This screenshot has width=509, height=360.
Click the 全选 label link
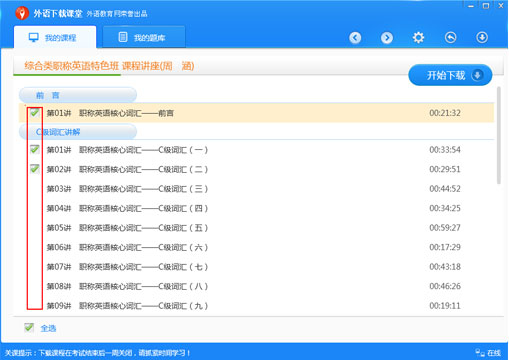[x=48, y=328]
